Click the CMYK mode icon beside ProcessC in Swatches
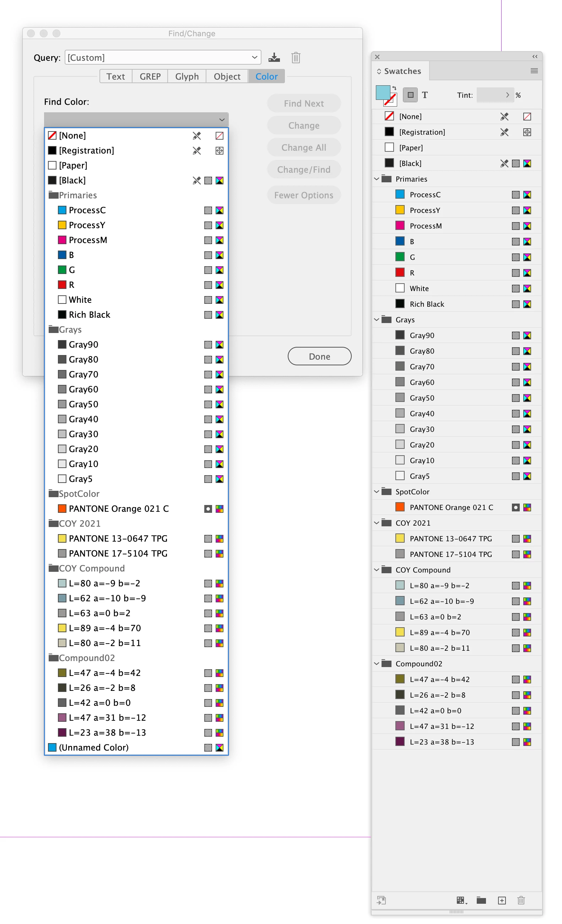The height and width of the screenshot is (924, 562). pos(527,195)
